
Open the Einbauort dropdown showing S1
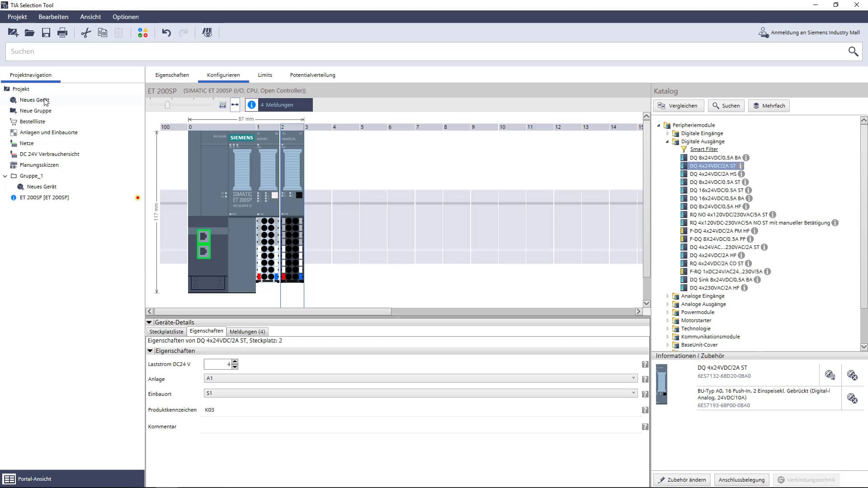633,393
